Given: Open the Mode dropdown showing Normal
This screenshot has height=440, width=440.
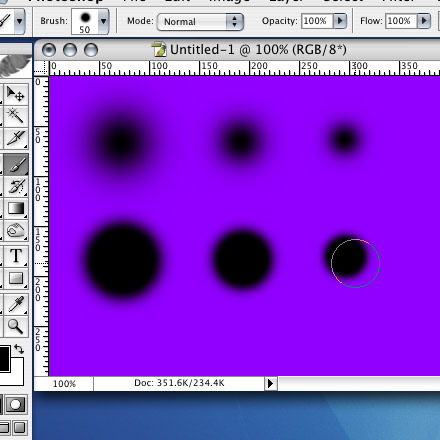Looking at the screenshot, I should pyautogui.click(x=200, y=22).
